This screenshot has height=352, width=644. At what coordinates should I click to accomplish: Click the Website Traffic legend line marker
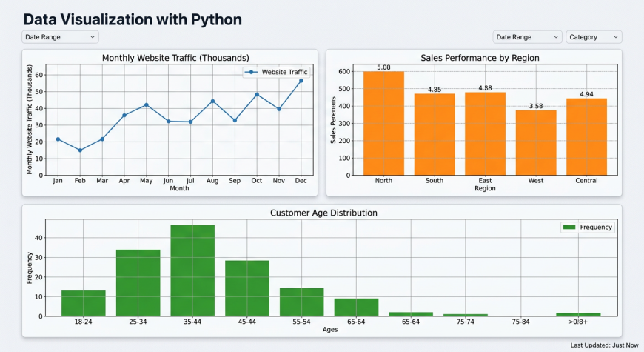tap(252, 72)
